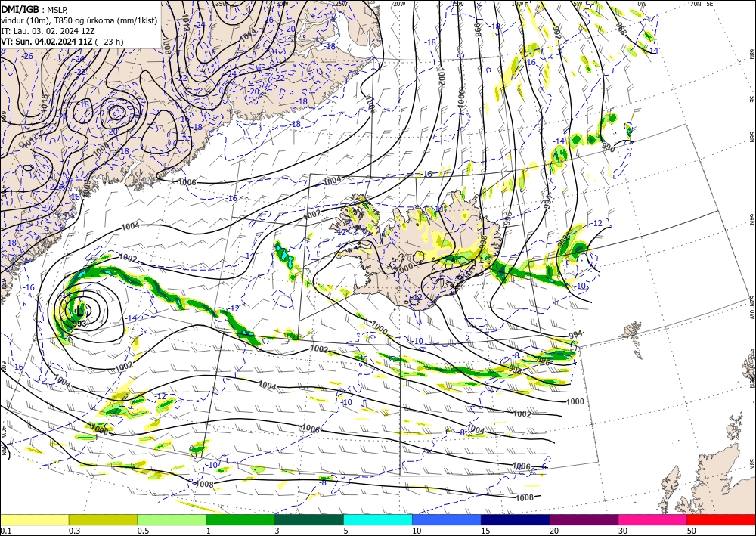
Task: Click the legend value '30'
Action: 622,531
